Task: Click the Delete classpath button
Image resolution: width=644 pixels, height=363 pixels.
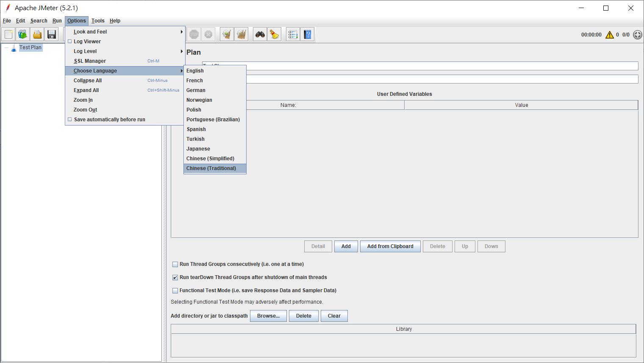Action: click(x=304, y=316)
